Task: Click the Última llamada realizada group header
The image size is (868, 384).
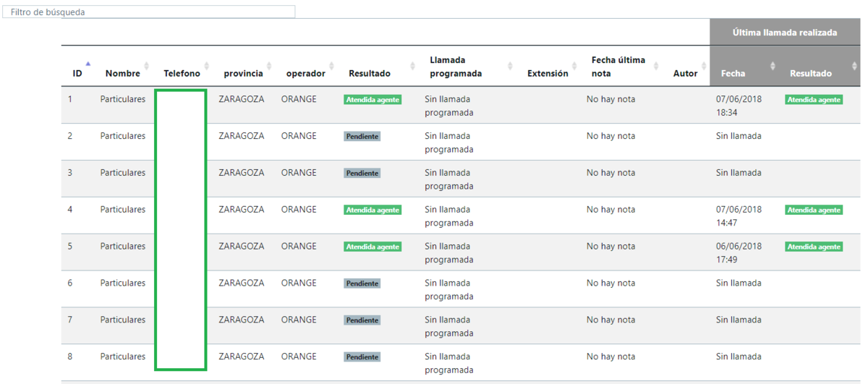Action: (x=785, y=33)
